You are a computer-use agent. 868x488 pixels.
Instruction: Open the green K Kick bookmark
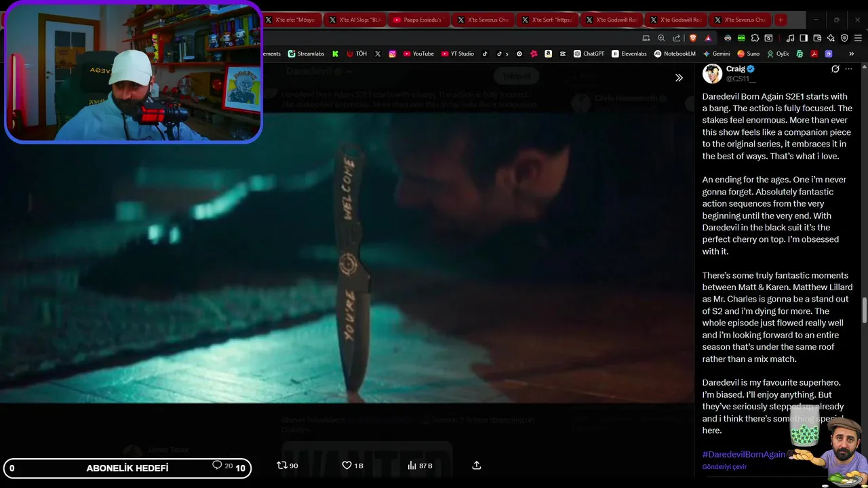(335, 54)
